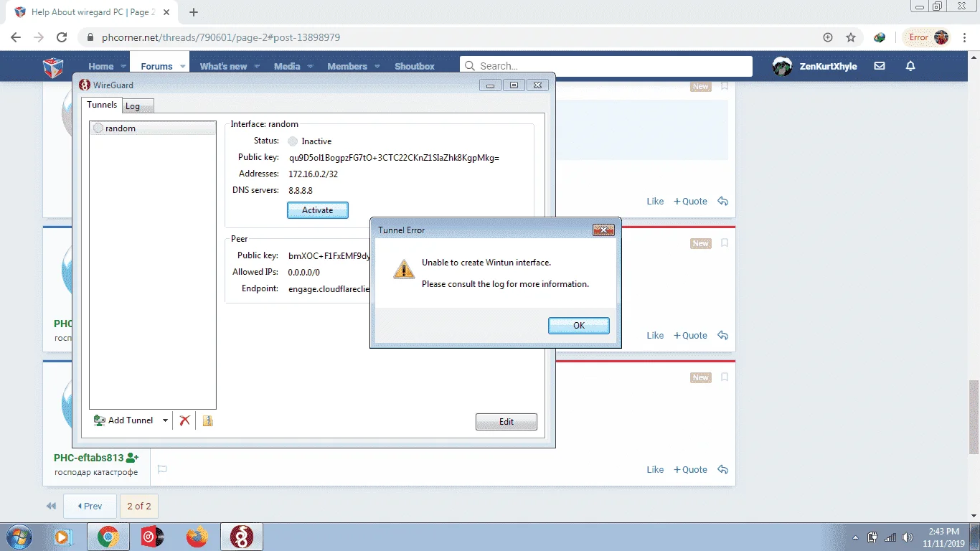
Task: Switch to Chrome in the taskbar
Action: 108,537
